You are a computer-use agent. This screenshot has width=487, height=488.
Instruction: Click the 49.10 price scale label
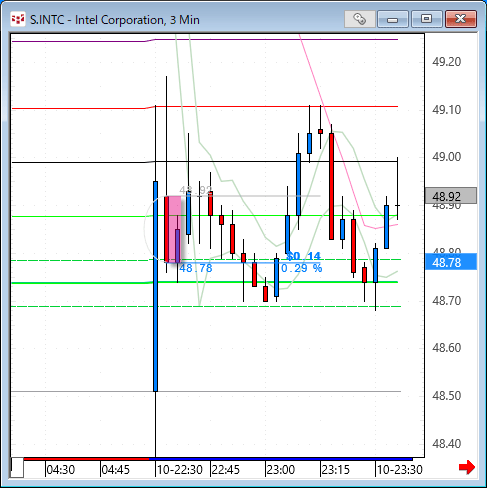(x=446, y=109)
